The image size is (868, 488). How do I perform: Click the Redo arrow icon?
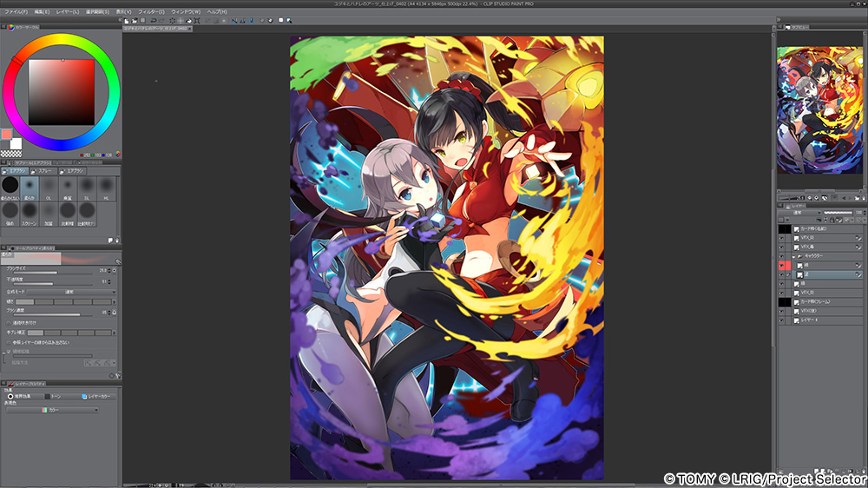pos(161,21)
